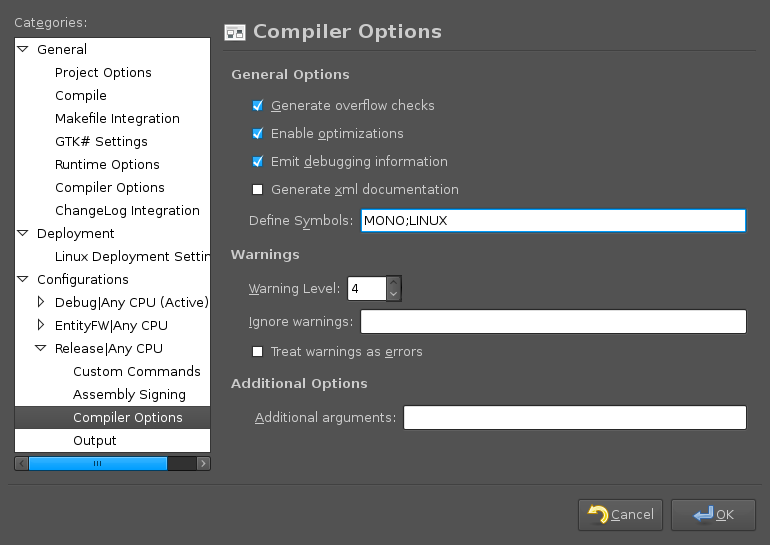Collapse Release|Any CPU configuration

pyautogui.click(x=41, y=348)
